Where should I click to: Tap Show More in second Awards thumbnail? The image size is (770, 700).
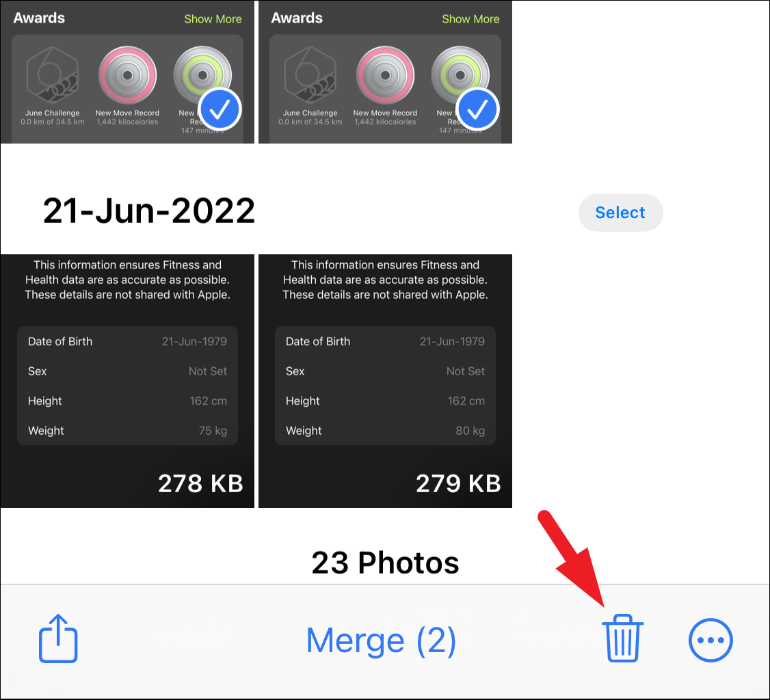tap(470, 19)
